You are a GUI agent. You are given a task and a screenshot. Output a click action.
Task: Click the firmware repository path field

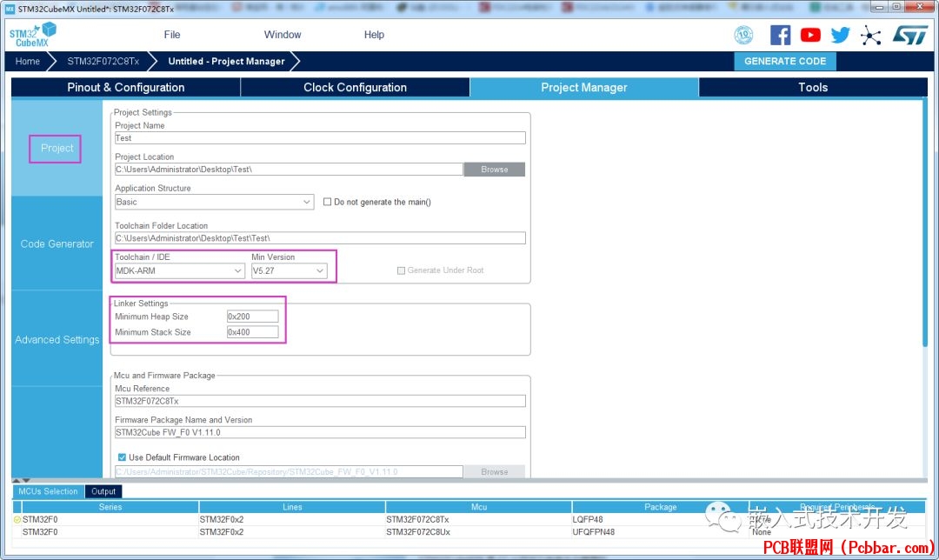289,472
